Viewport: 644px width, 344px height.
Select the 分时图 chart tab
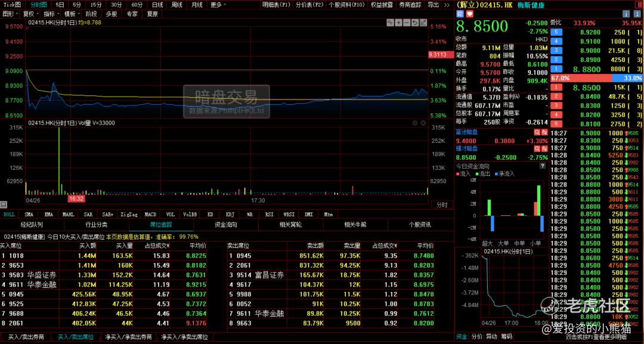pyautogui.click(x=39, y=5)
